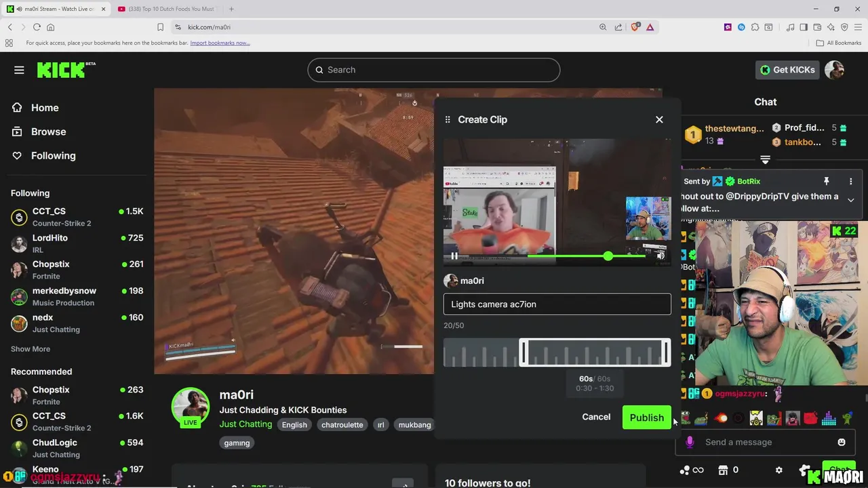868x488 pixels.
Task: Cancel clip creation
Action: tap(596, 418)
